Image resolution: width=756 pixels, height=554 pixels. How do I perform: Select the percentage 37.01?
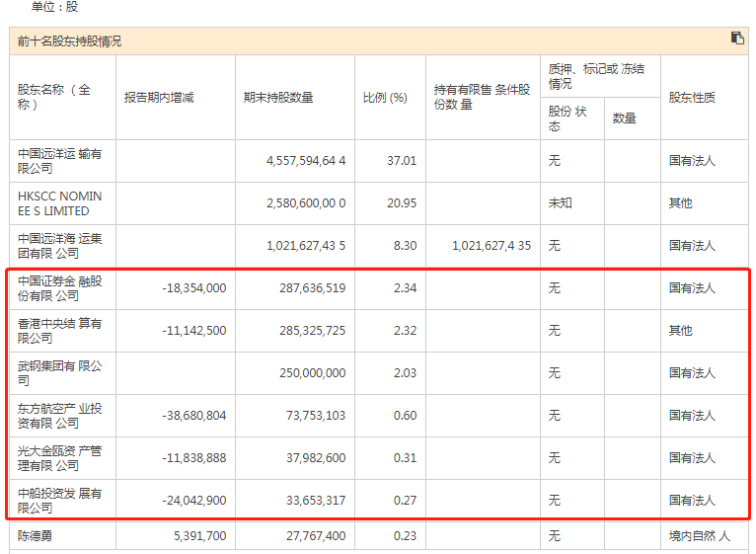pyautogui.click(x=402, y=161)
